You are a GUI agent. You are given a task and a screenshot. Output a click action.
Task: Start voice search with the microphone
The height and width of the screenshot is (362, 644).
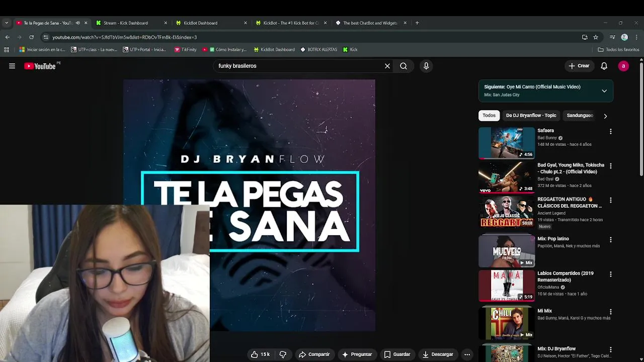click(426, 66)
